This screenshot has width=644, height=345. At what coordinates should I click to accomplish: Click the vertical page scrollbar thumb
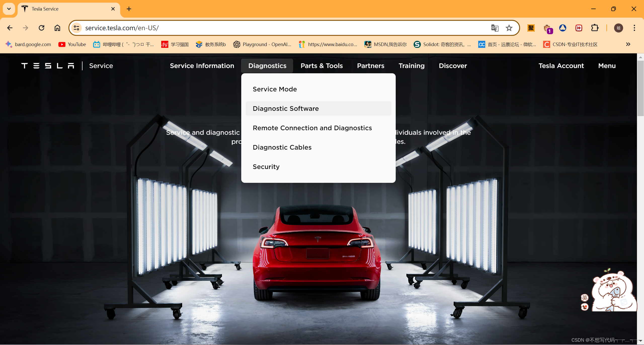tap(640, 88)
